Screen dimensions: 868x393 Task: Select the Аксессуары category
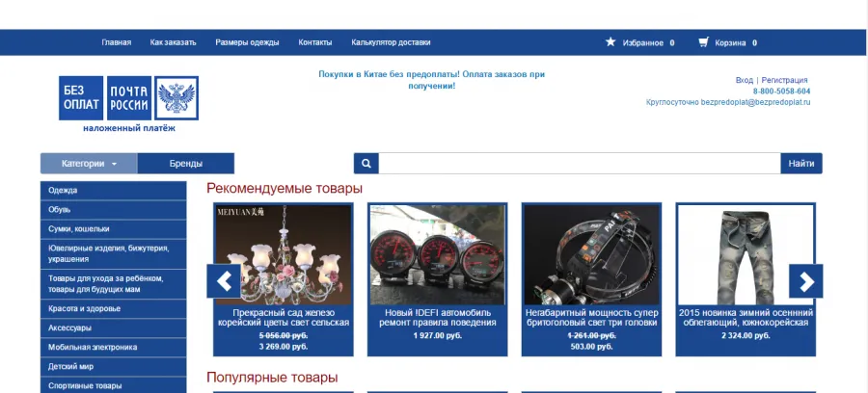(114, 327)
